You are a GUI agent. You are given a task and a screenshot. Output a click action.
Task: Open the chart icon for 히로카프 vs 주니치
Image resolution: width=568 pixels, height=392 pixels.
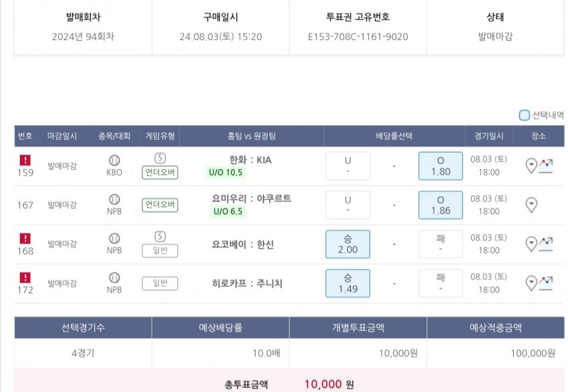pos(547,282)
